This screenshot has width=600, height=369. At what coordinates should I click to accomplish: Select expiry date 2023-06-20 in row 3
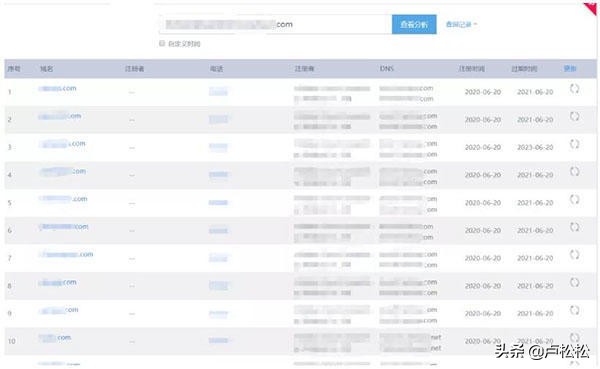tap(535, 147)
